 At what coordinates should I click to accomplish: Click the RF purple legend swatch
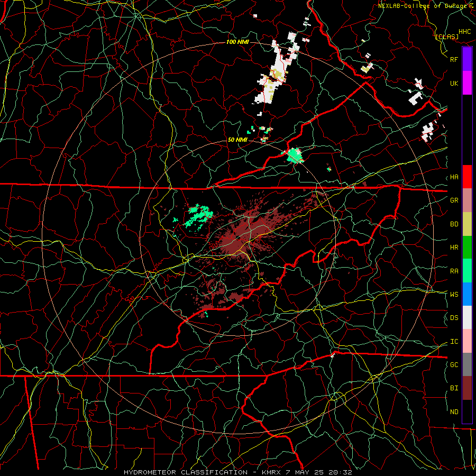(467, 59)
